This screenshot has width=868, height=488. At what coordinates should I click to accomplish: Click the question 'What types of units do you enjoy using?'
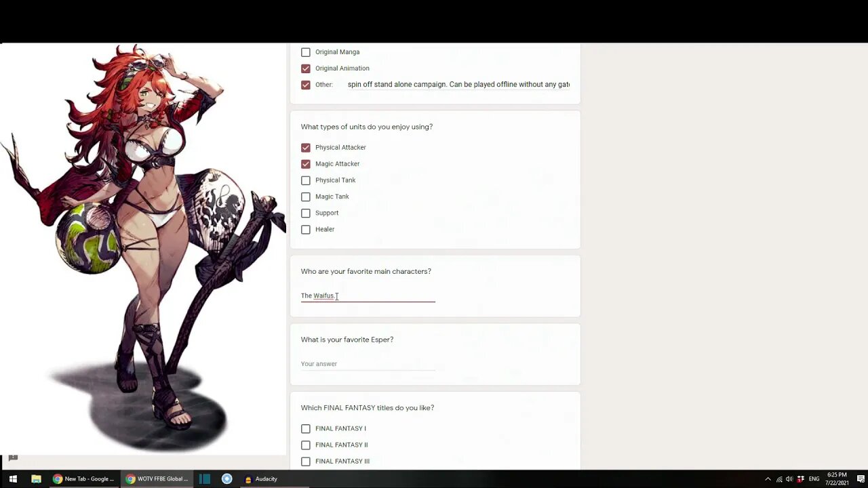[367, 127]
